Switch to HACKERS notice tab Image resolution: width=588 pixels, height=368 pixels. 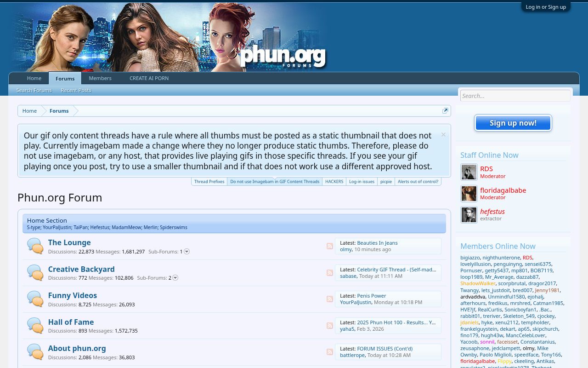334,182
